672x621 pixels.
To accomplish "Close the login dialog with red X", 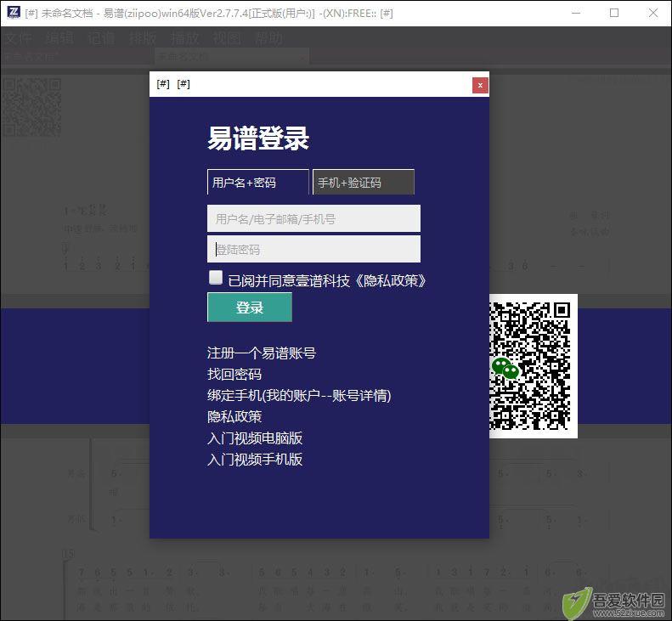I will 480,85.
